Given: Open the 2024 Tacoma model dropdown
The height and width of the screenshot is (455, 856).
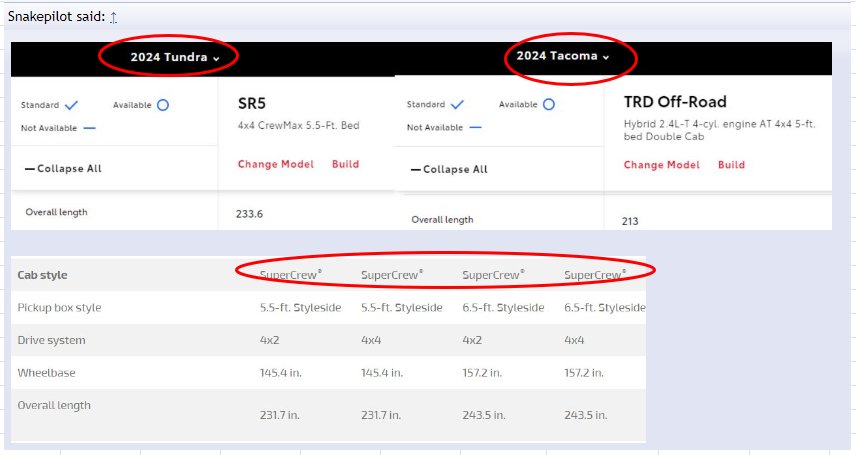Looking at the screenshot, I should click(x=562, y=56).
